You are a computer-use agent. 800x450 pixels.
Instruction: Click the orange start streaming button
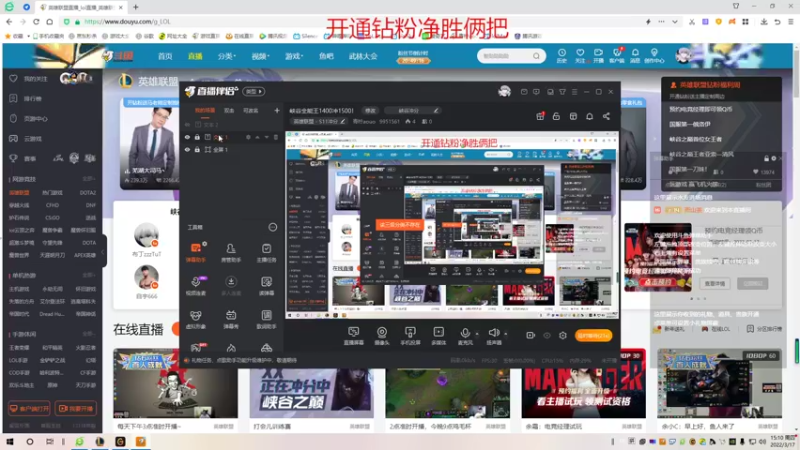coord(593,335)
